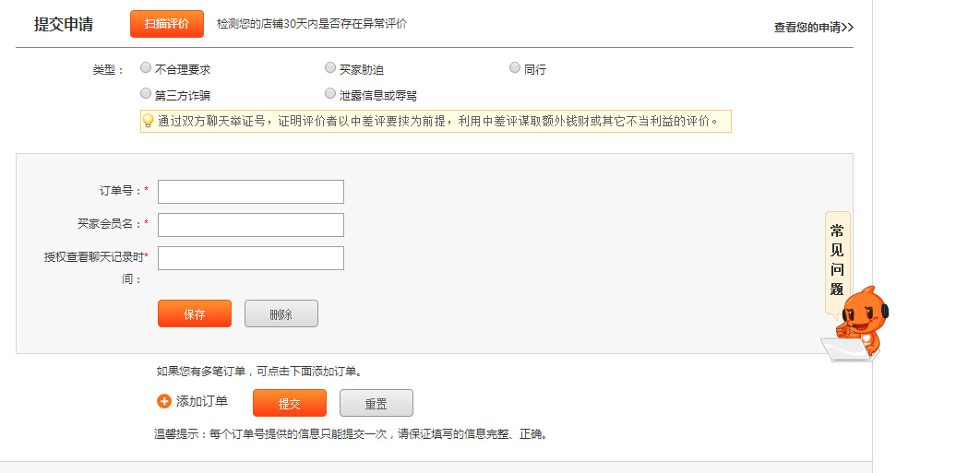Choose the 泄露信息或辱骂 radio option

pos(330,93)
